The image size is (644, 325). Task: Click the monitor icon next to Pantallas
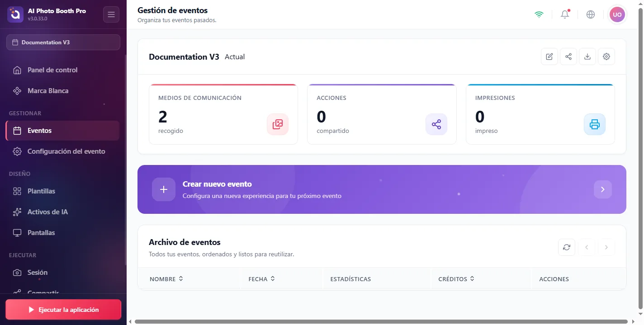click(17, 233)
